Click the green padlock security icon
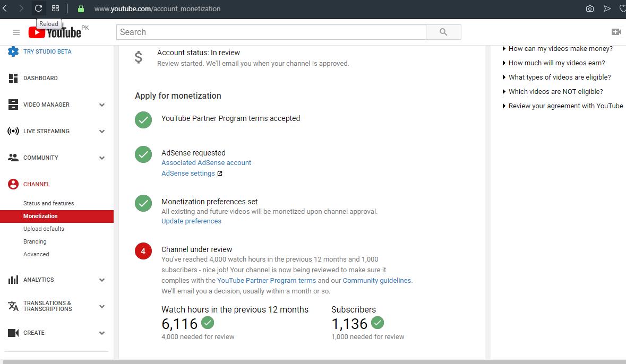Screen dimensions: 626x364 click(81, 8)
